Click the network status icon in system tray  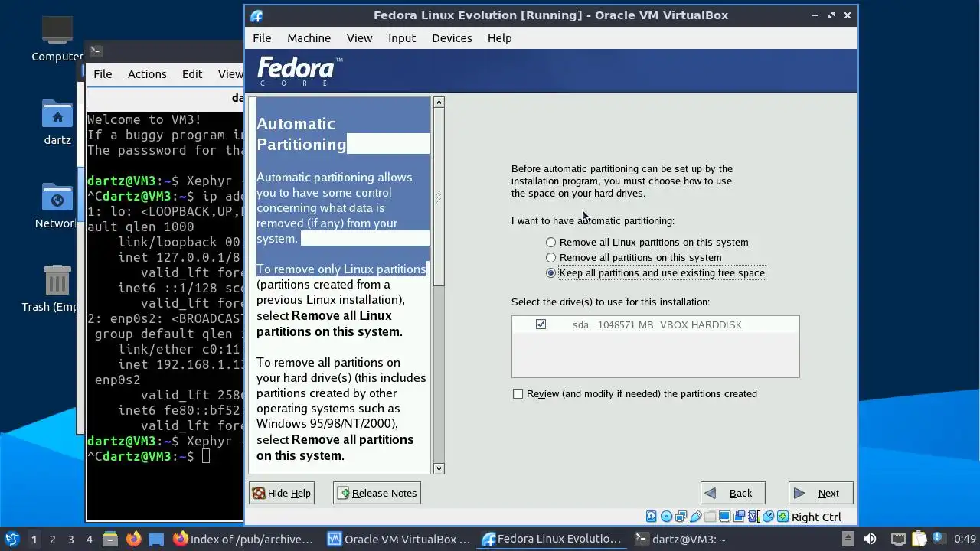coord(899,539)
